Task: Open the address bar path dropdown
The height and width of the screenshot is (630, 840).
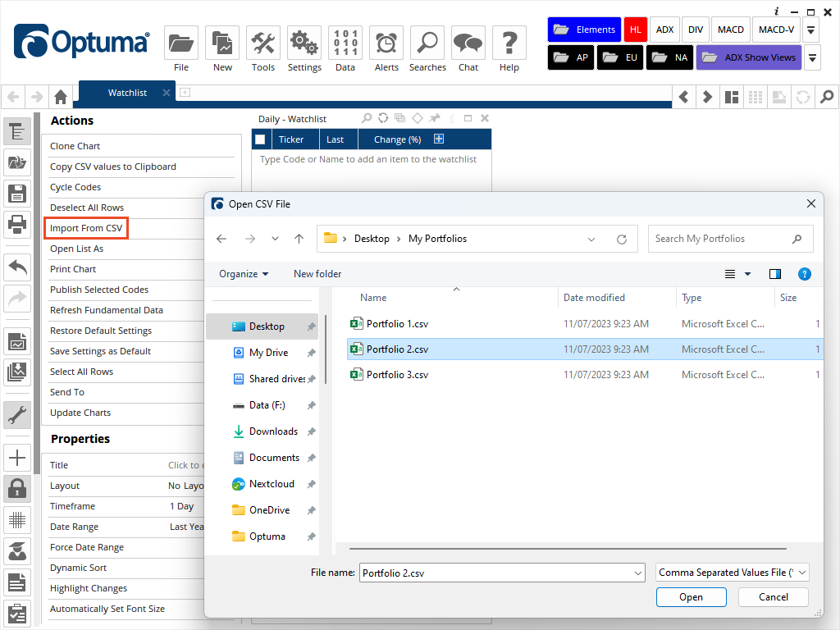Action: [591, 239]
